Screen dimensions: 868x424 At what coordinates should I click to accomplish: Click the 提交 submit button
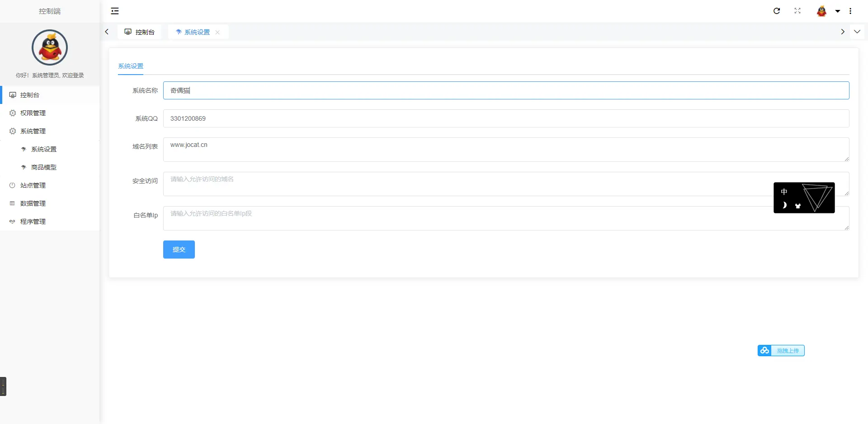point(179,250)
